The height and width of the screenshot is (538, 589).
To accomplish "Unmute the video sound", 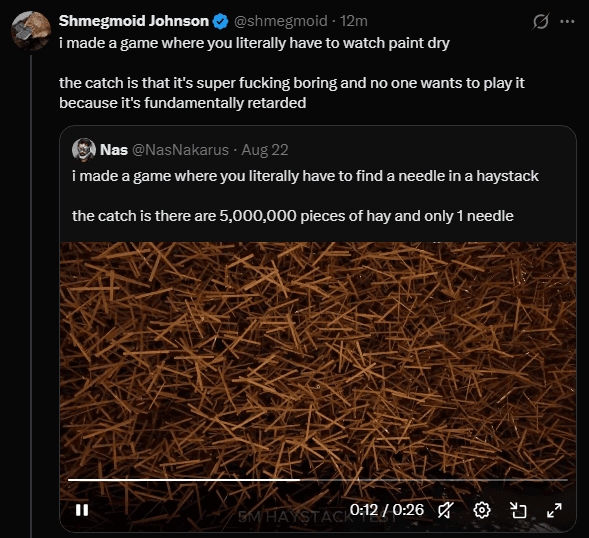I will click(x=446, y=510).
